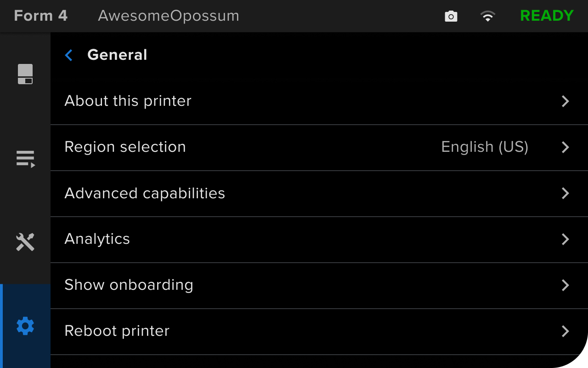This screenshot has height=368, width=588.
Task: Change the English (US) language setting
Action: pyautogui.click(x=485, y=147)
